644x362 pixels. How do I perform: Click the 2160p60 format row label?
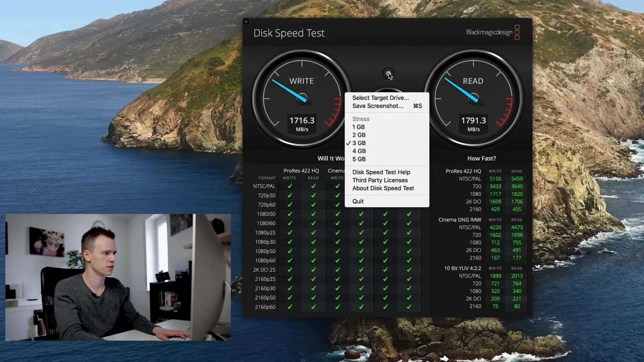(265, 307)
